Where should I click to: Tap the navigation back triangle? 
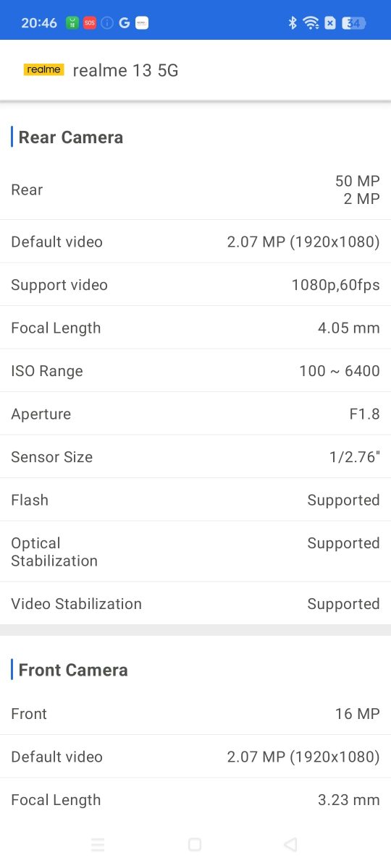290,844
